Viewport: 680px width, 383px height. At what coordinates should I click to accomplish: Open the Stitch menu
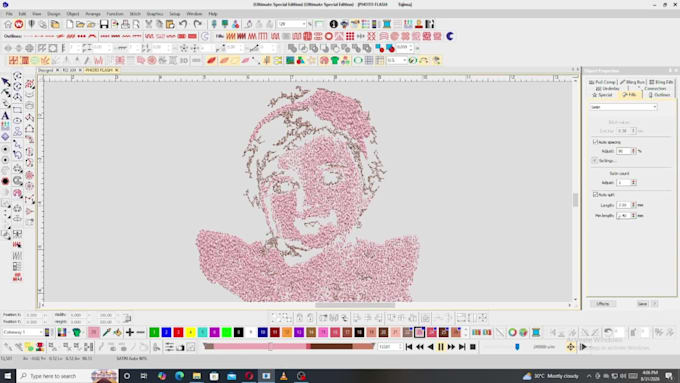coord(135,14)
